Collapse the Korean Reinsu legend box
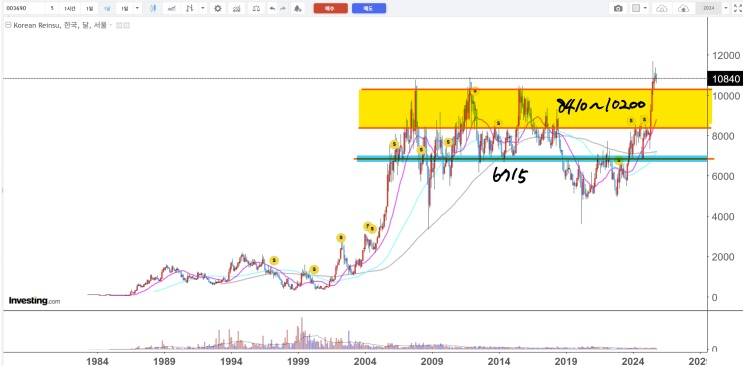 [8, 25]
